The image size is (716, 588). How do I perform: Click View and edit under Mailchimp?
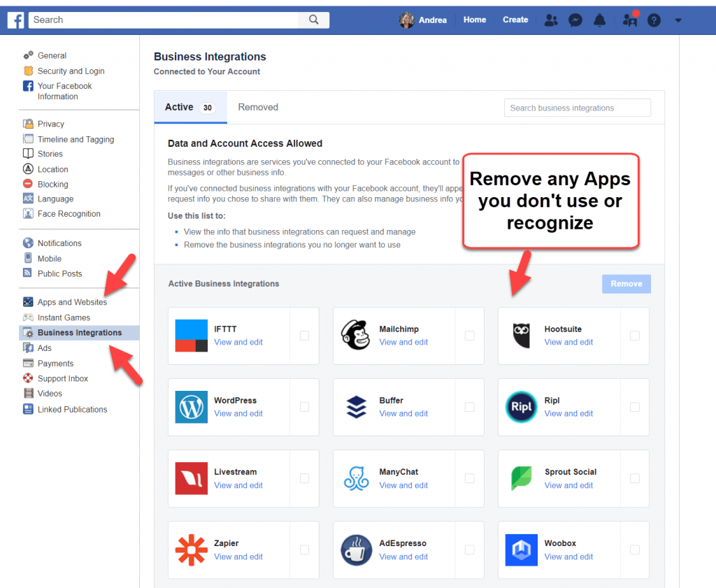(x=403, y=343)
